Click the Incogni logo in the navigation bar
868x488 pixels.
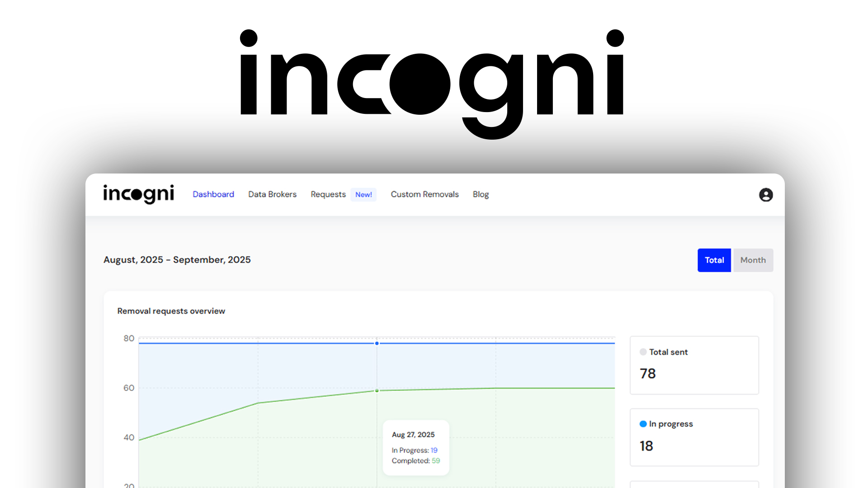(138, 194)
